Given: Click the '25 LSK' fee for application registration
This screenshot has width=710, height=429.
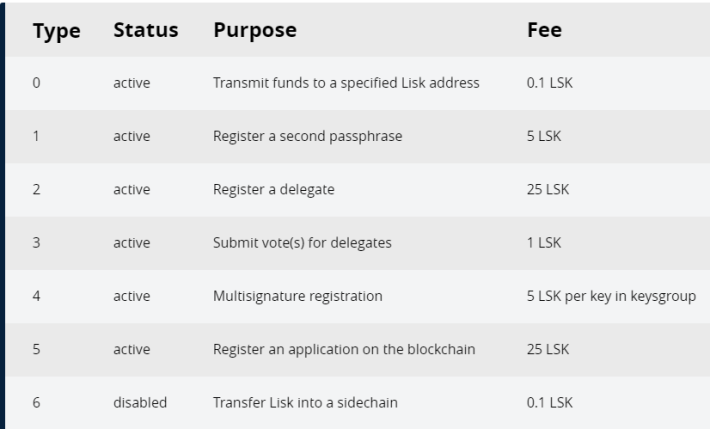Looking at the screenshot, I should pos(548,349).
